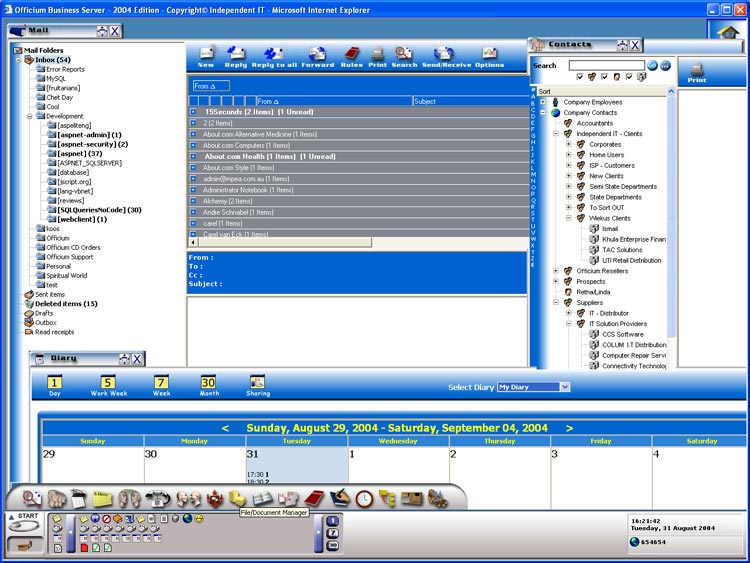Image resolution: width=750 pixels, height=563 pixels.
Task: Switch diary to Day view
Action: pyautogui.click(x=55, y=386)
